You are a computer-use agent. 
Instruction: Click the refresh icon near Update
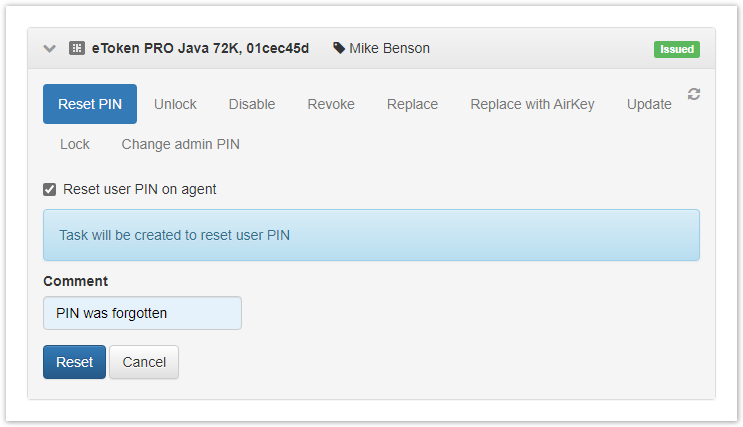coord(694,94)
